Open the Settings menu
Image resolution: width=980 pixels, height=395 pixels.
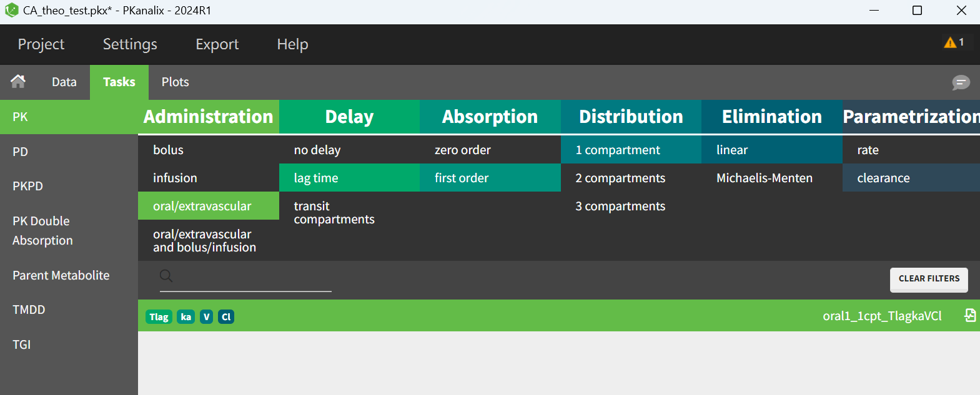(x=130, y=44)
